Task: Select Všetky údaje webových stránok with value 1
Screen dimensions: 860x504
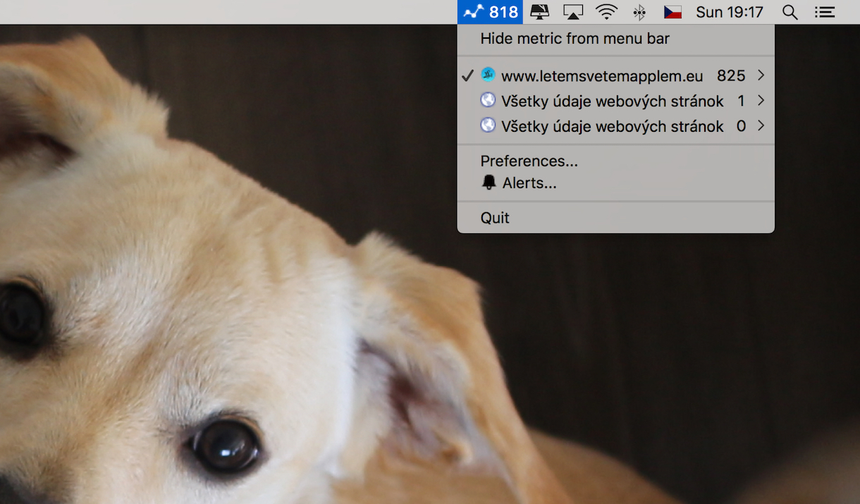Action: coord(616,101)
